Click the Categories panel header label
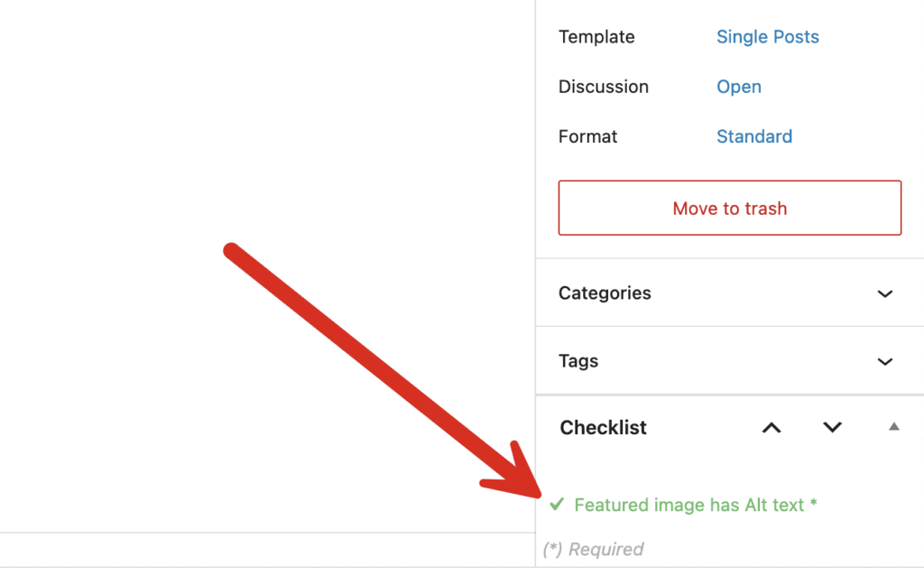This screenshot has height=568, width=924. (x=605, y=293)
